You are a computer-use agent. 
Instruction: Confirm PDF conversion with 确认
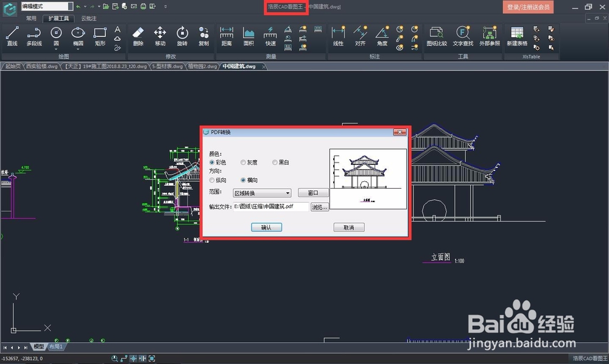[267, 228]
